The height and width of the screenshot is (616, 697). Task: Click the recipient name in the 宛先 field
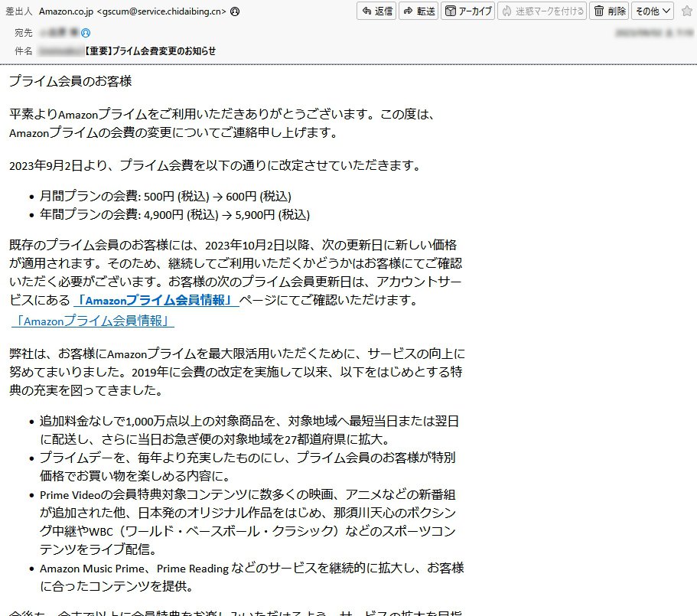(60, 33)
